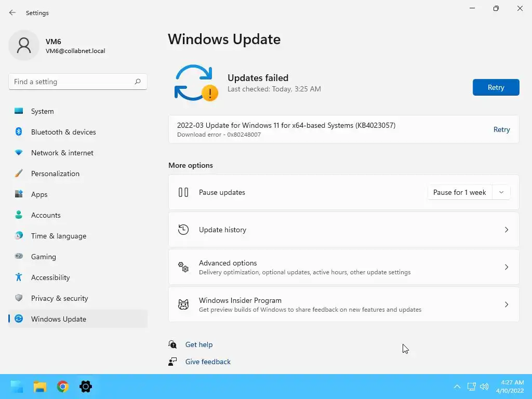The width and height of the screenshot is (532, 399).
Task: Click the Windows Insider Program title
Action: click(x=240, y=300)
